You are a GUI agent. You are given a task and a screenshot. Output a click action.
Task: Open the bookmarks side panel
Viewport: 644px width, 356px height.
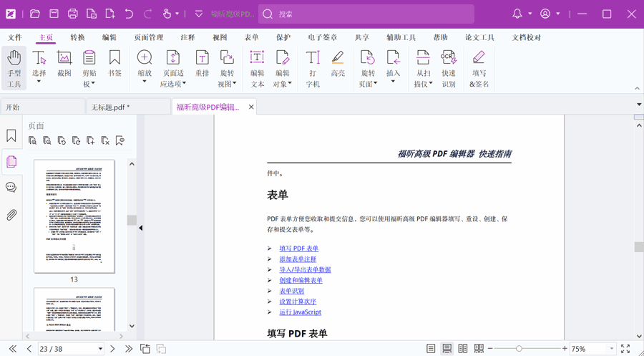pyautogui.click(x=11, y=135)
